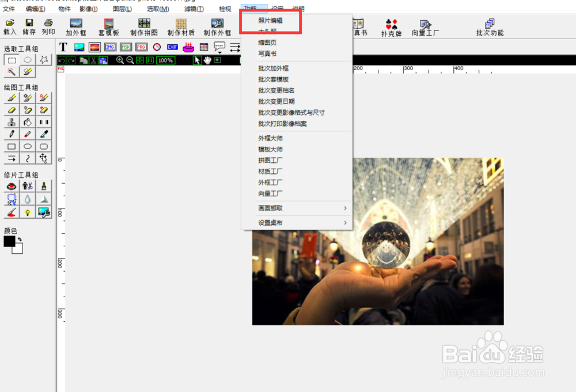This screenshot has height=392, width=576.
Task: Select the eyedropper color picker tool
Action: [x=44, y=134]
